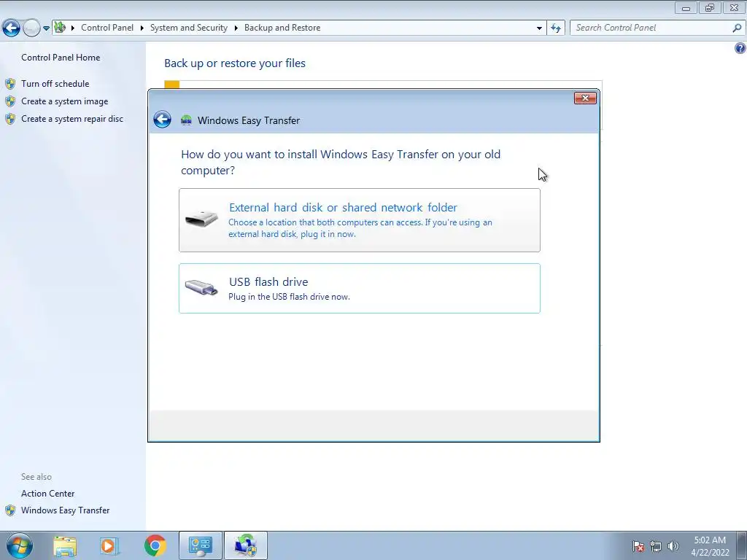Click shield icon beside system repair disc
This screenshot has height=560, width=747.
(x=10, y=119)
